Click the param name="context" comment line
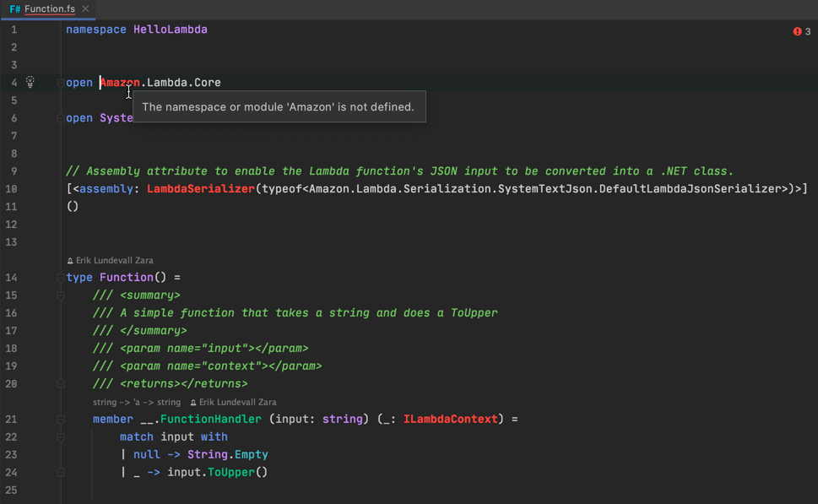 (x=207, y=366)
